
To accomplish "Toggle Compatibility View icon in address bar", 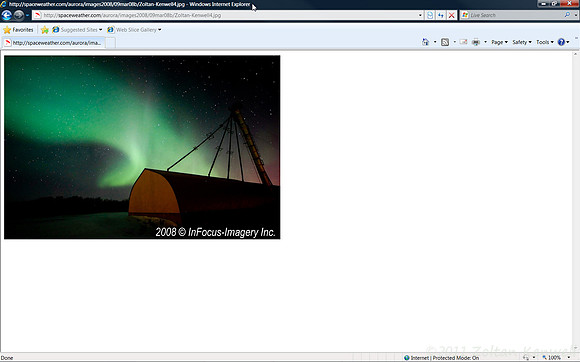I will coord(430,15).
